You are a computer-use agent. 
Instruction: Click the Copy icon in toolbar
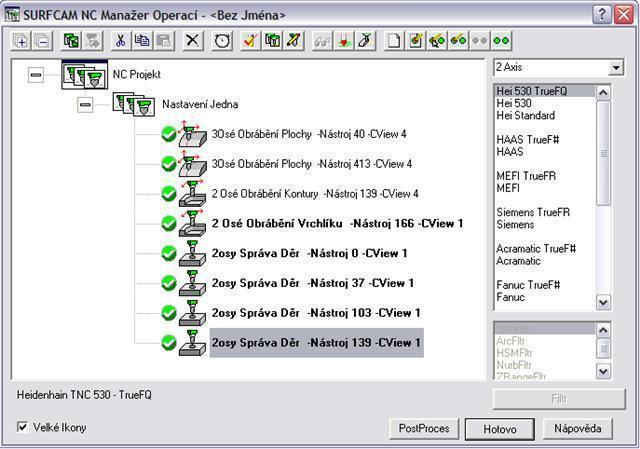click(142, 41)
